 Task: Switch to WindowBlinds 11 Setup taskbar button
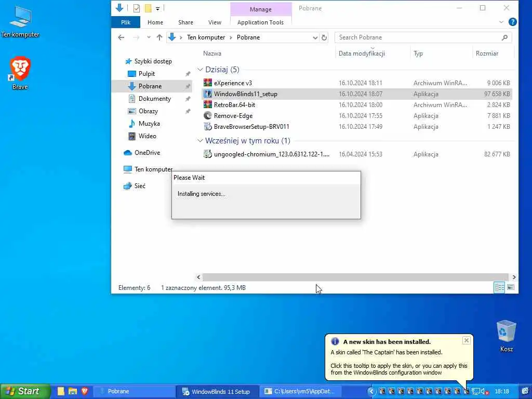pyautogui.click(x=218, y=392)
